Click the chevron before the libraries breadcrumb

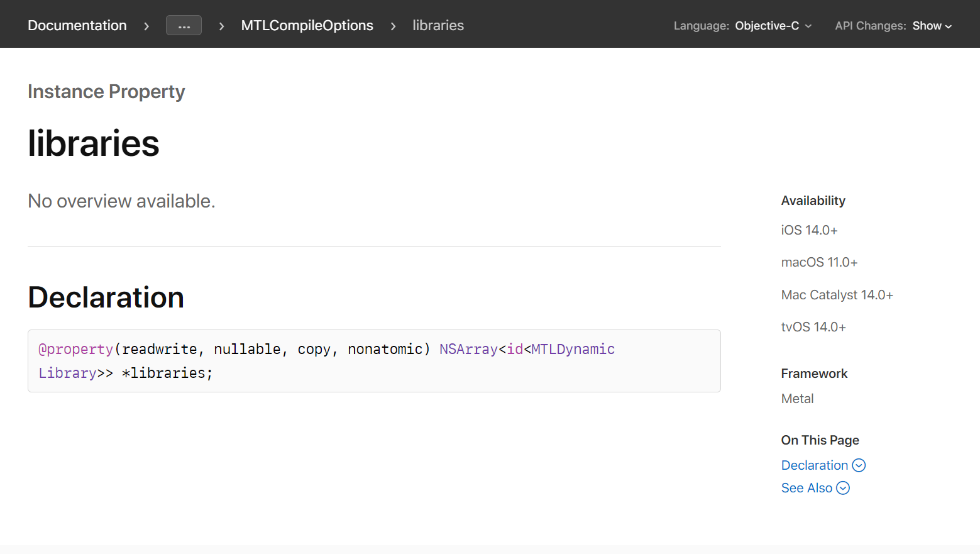point(393,26)
